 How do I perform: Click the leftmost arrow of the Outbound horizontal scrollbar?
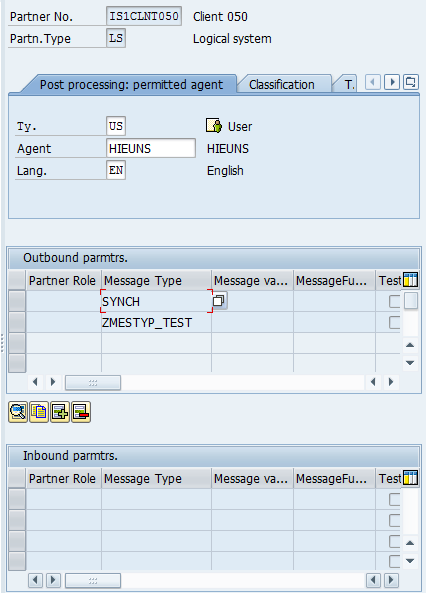click(35, 382)
